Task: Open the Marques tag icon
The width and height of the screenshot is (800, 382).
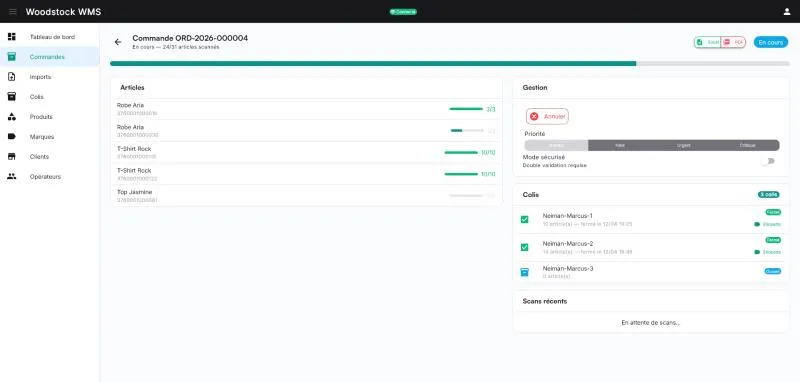Action: click(12, 136)
